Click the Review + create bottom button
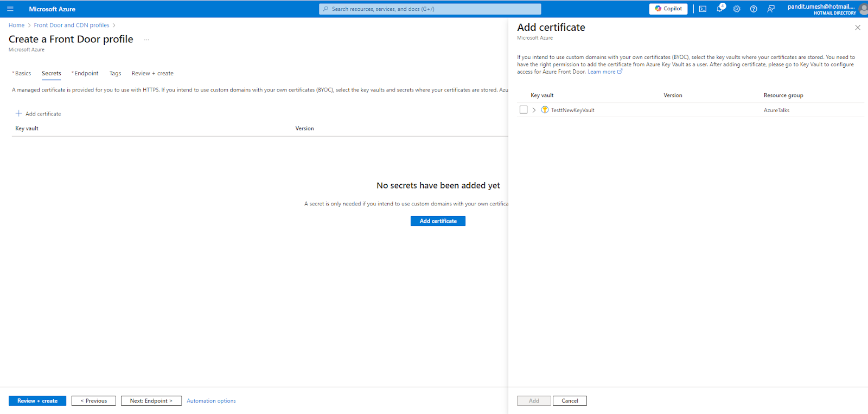 (x=37, y=401)
